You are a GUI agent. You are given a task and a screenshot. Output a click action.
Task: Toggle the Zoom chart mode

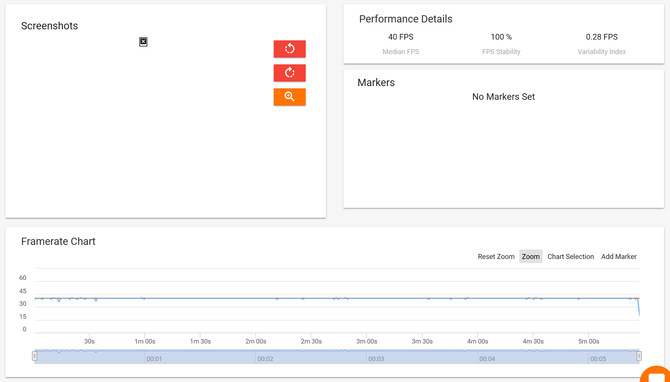(x=531, y=256)
